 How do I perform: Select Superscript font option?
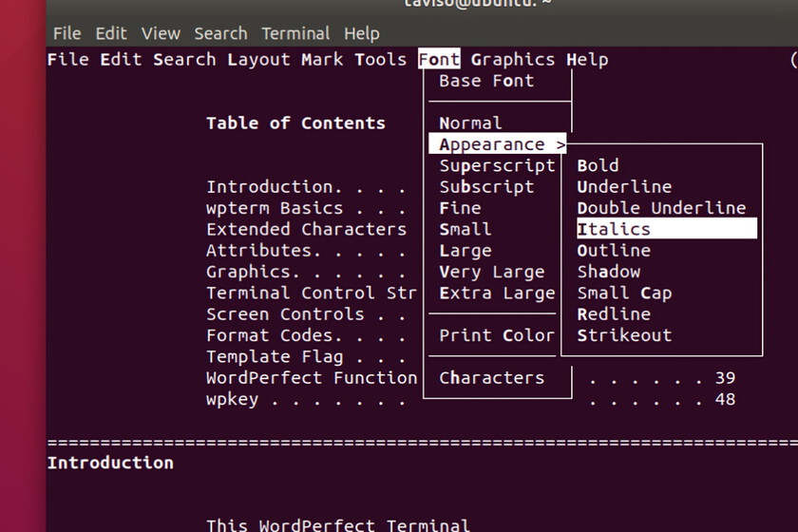coord(496,165)
